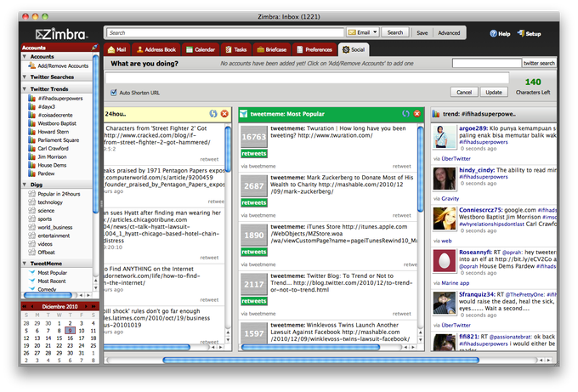Collapse the Twitter Searches section
Viewport: 578px width, 392px height.
[25, 77]
